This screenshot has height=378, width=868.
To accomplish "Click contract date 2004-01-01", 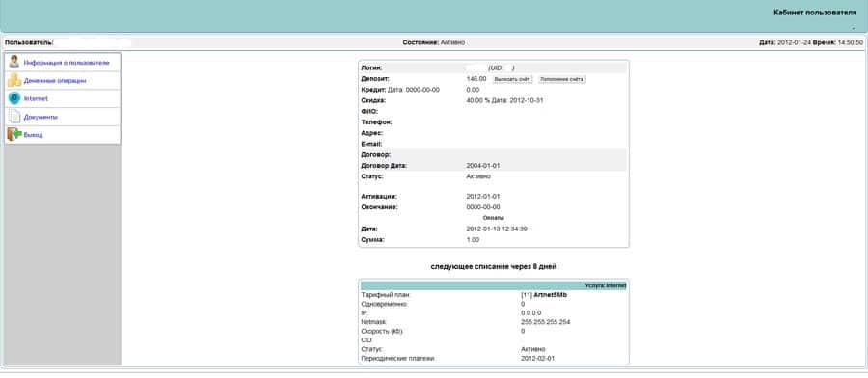I will (483, 166).
